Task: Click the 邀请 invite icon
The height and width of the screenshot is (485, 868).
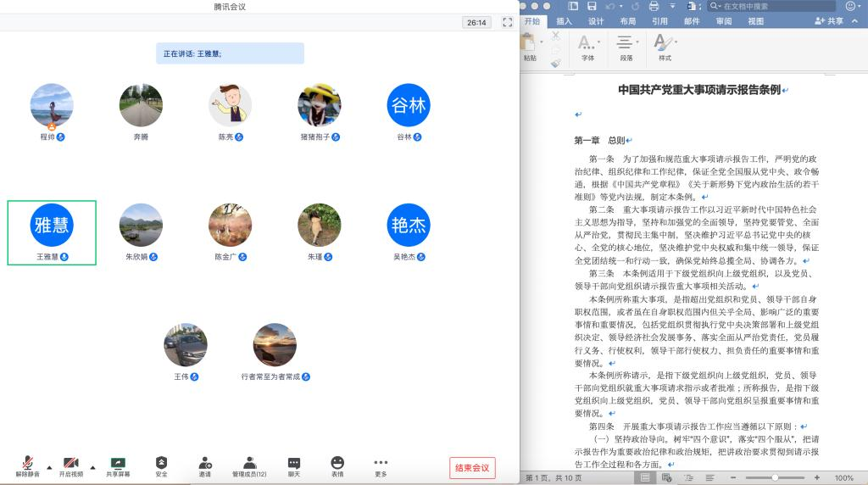Action: coord(205,463)
